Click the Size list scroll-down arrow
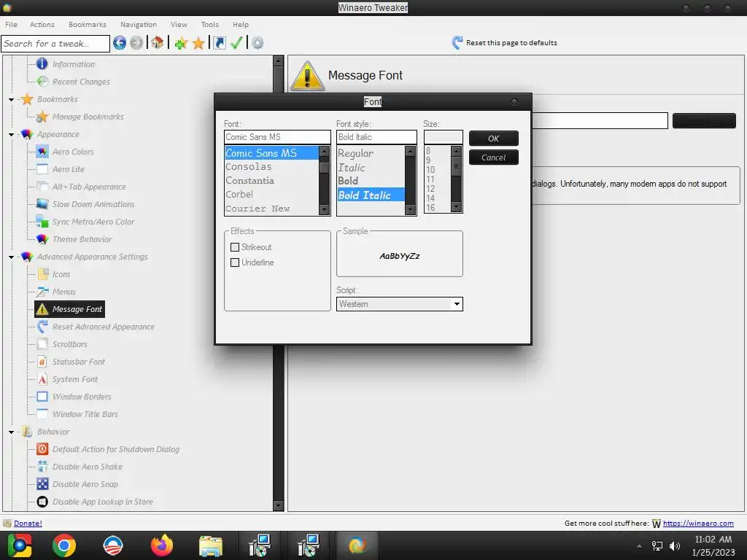The width and height of the screenshot is (747, 560). pos(457,206)
